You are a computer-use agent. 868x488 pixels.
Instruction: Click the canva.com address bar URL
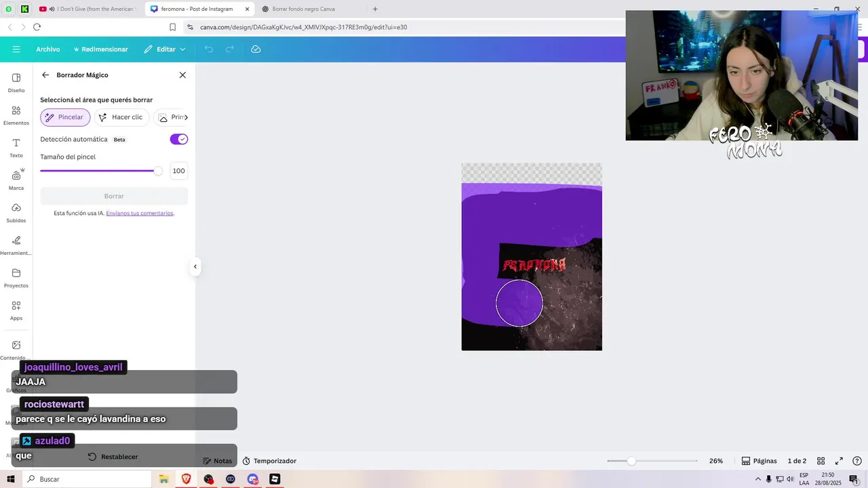tap(302, 27)
